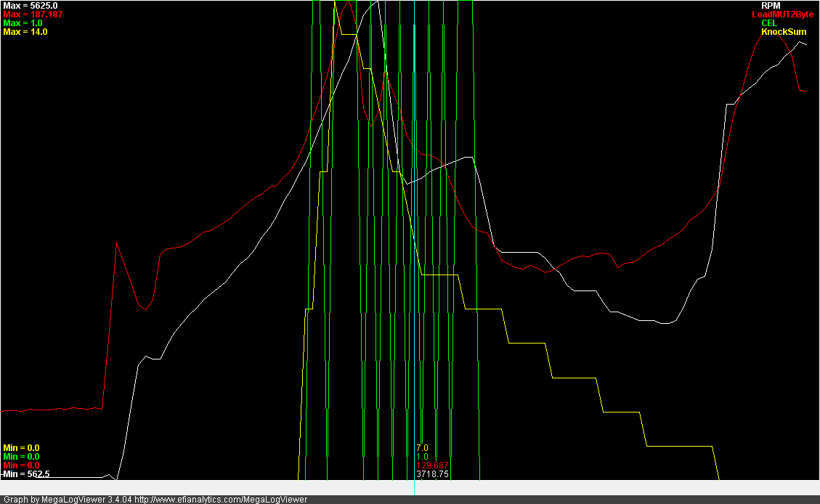Select the yellow KnockSum legend label

[x=783, y=32]
